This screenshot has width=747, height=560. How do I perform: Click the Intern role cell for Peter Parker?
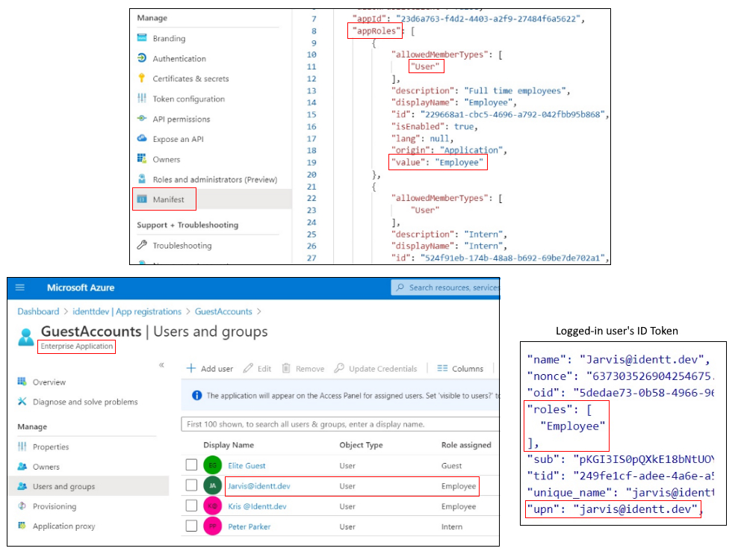452,526
